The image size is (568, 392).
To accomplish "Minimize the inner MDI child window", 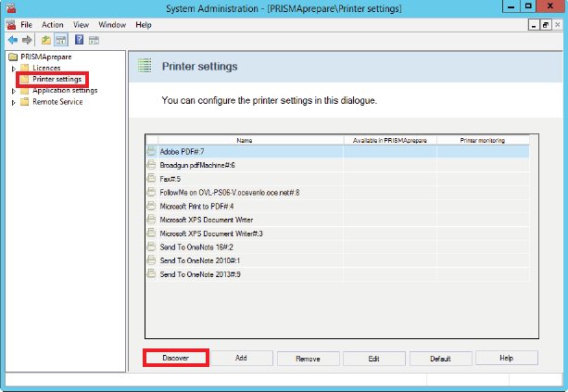I will point(533,25).
